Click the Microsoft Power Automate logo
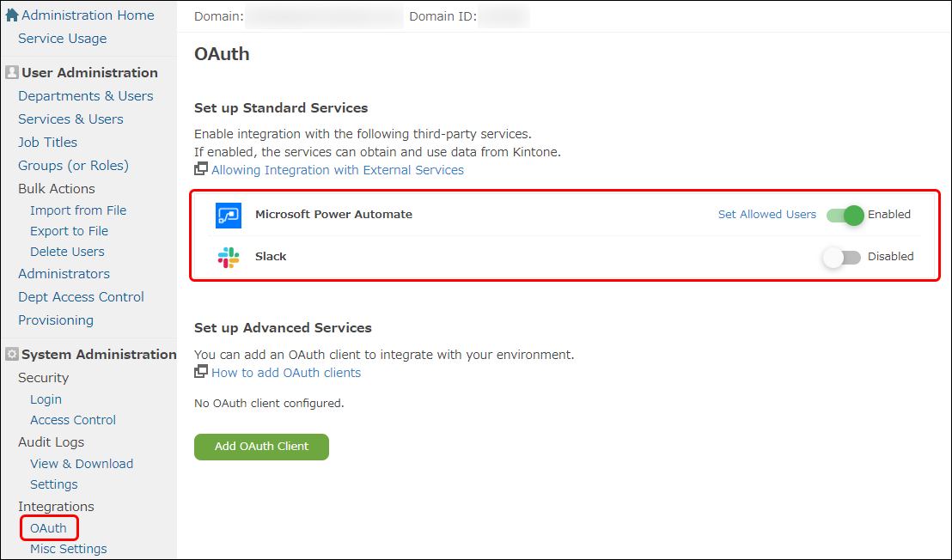Screen dimensions: 952x560 pyautogui.click(x=228, y=215)
